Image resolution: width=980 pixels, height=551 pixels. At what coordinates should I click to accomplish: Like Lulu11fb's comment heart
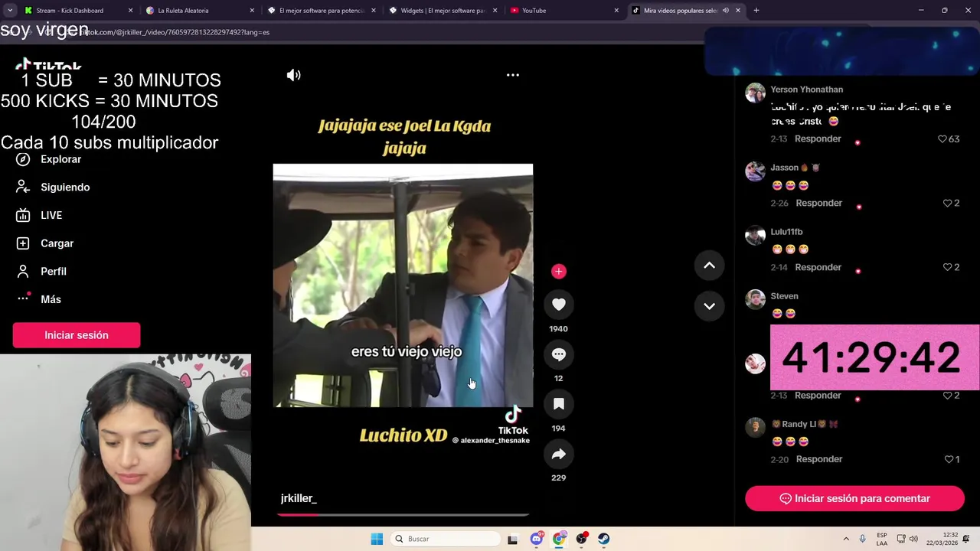click(947, 268)
